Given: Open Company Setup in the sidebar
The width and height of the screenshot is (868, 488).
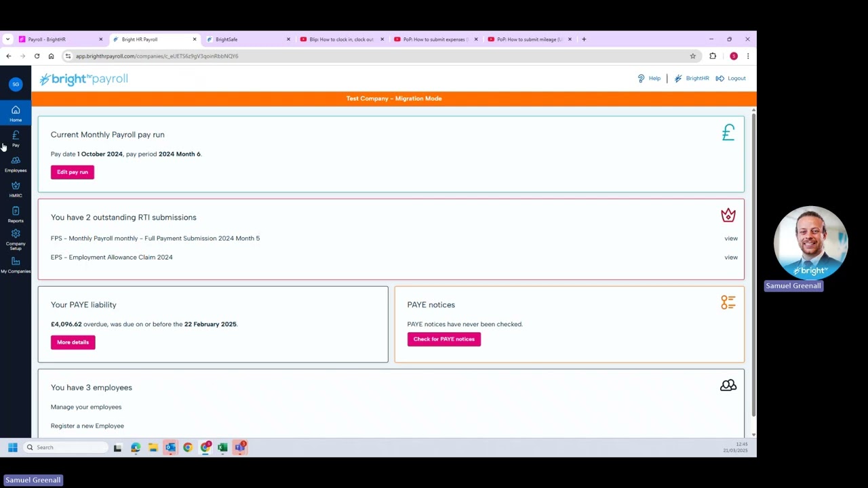Looking at the screenshot, I should point(16,240).
